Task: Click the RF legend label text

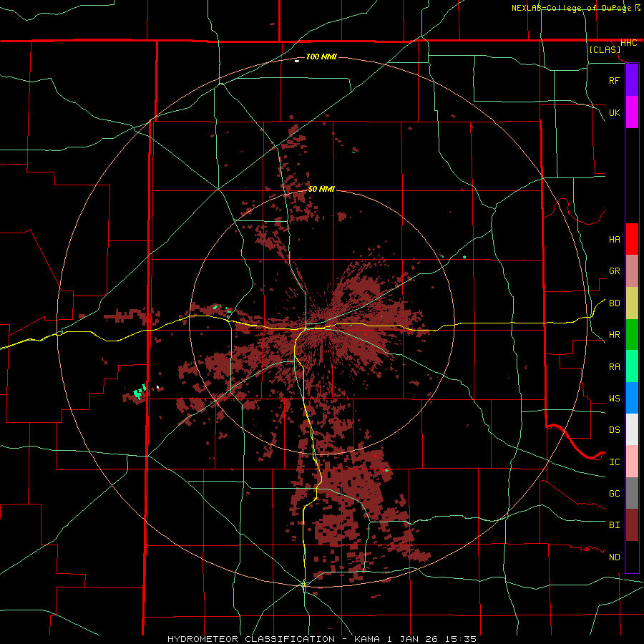Action: (x=614, y=80)
